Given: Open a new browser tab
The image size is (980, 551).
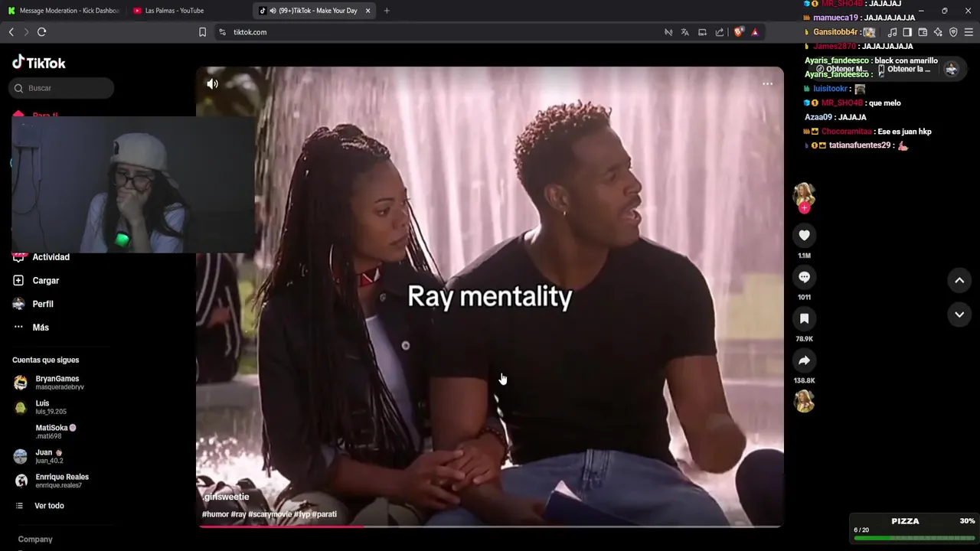Looking at the screenshot, I should (387, 11).
